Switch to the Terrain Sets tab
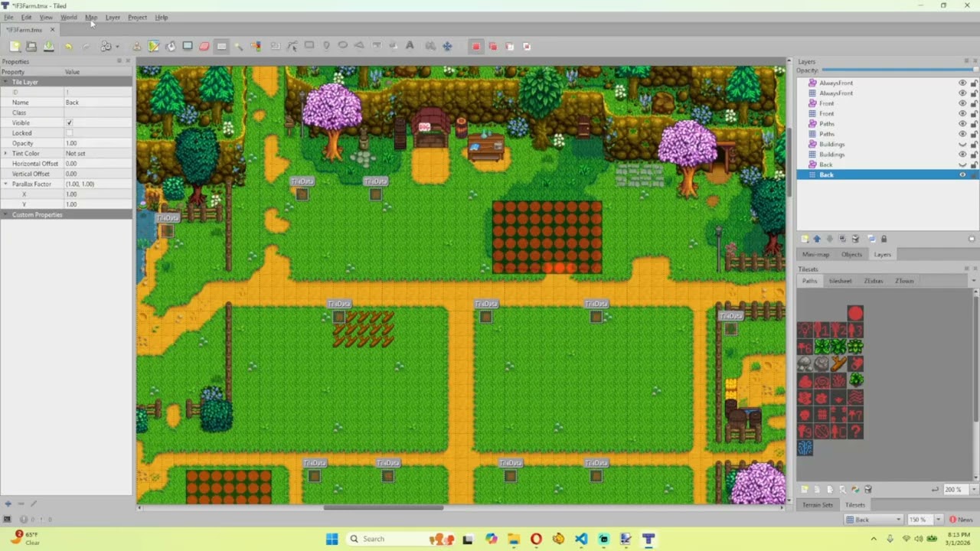This screenshot has height=551, width=980. [x=817, y=505]
